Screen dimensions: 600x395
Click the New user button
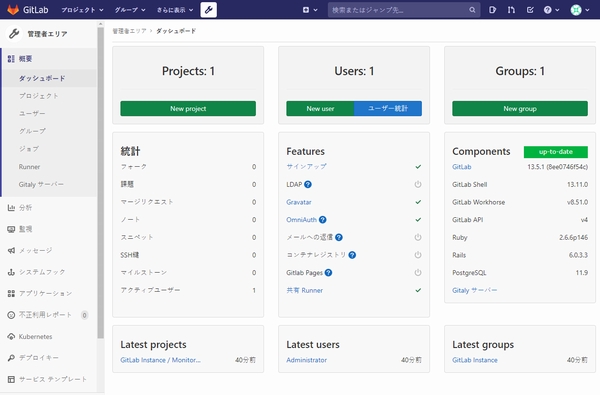pos(320,108)
